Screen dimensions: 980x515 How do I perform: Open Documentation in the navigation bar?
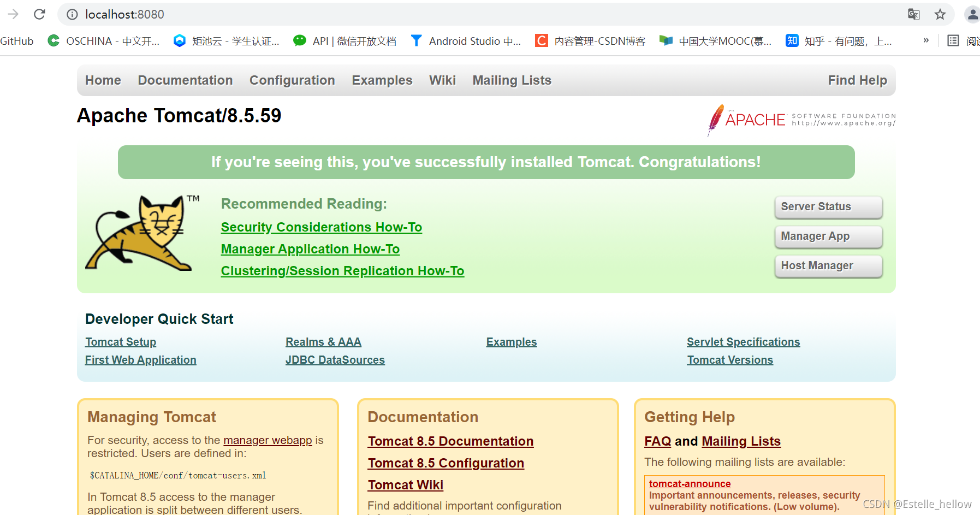[x=185, y=80]
